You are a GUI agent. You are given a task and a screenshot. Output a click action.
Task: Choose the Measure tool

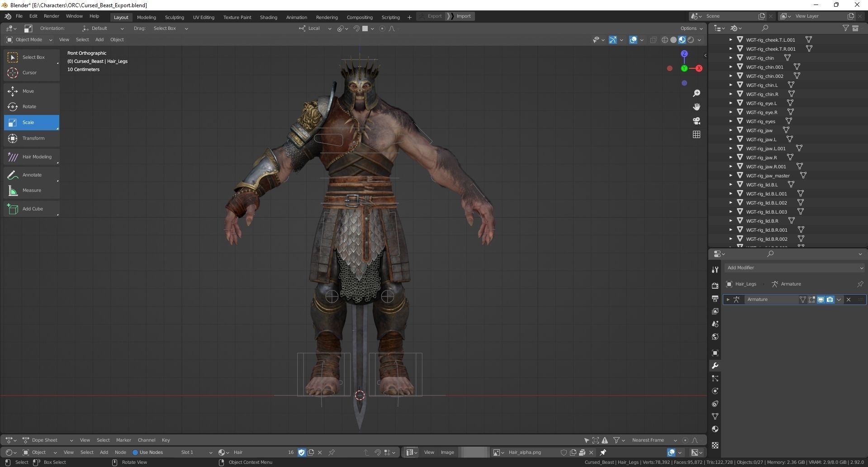[32, 190]
